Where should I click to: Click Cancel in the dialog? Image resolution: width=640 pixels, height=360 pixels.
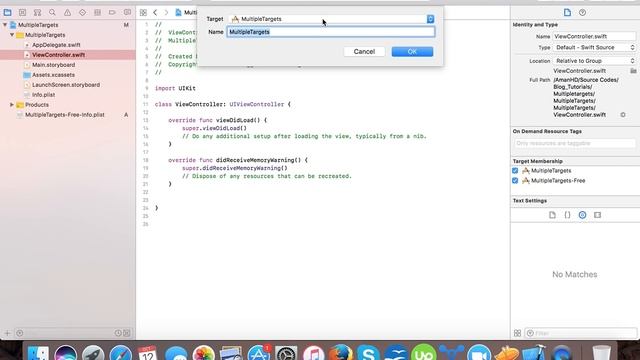point(364,51)
